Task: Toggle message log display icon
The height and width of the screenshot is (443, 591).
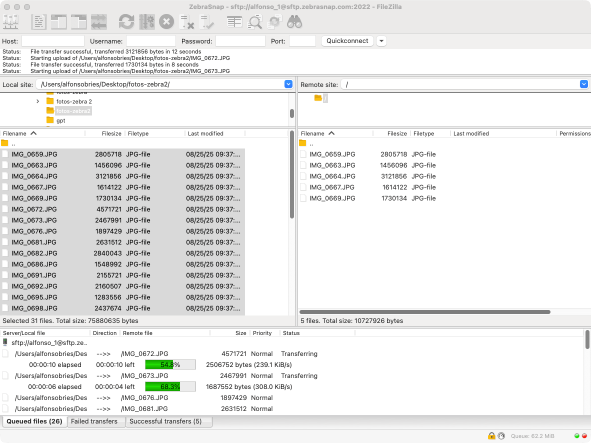Action: 39,22
